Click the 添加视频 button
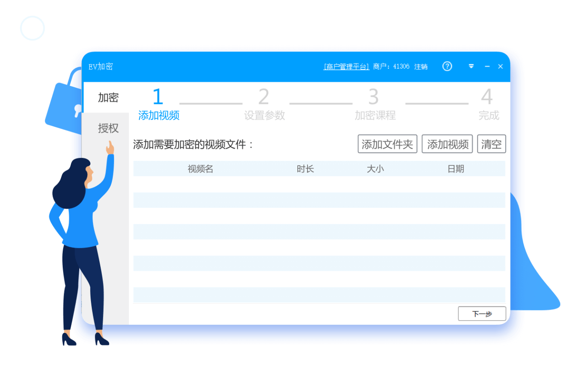588x391 pixels. tap(447, 144)
